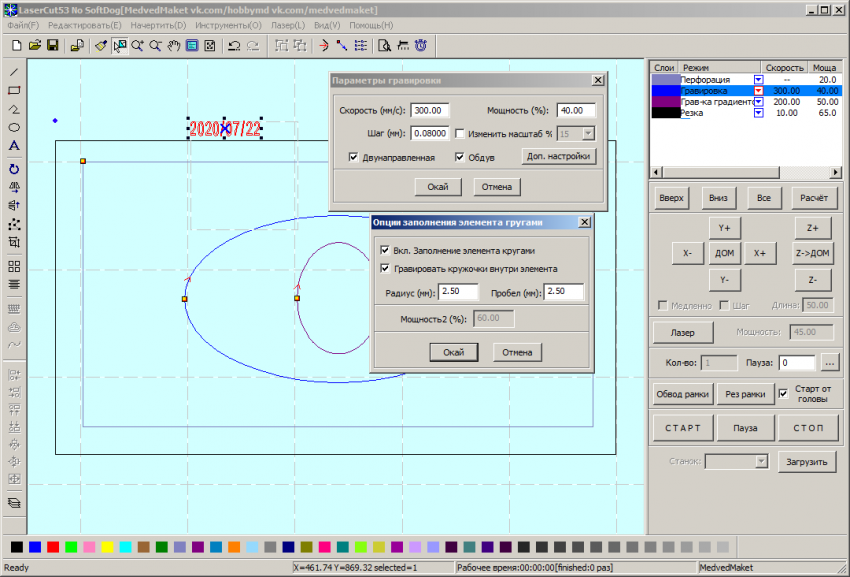Open mode dropdown for Резка layer

[758, 113]
